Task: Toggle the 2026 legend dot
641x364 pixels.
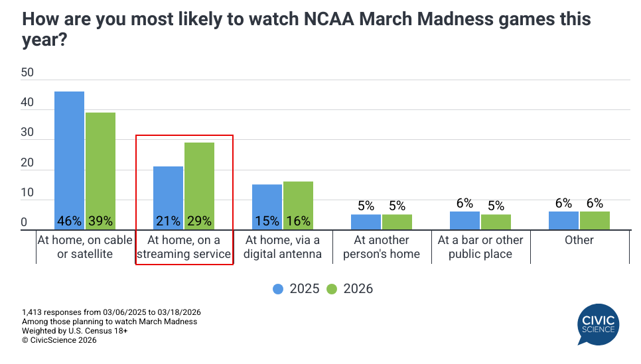Action: point(332,289)
